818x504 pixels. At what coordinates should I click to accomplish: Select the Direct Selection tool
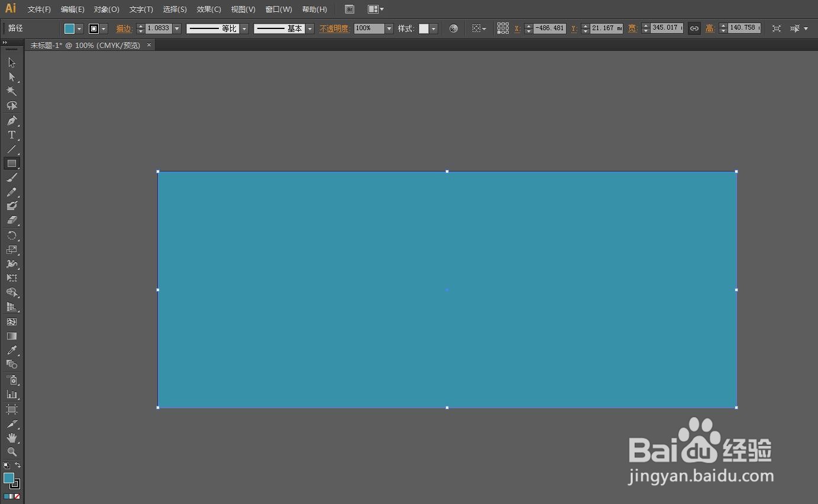(x=11, y=77)
